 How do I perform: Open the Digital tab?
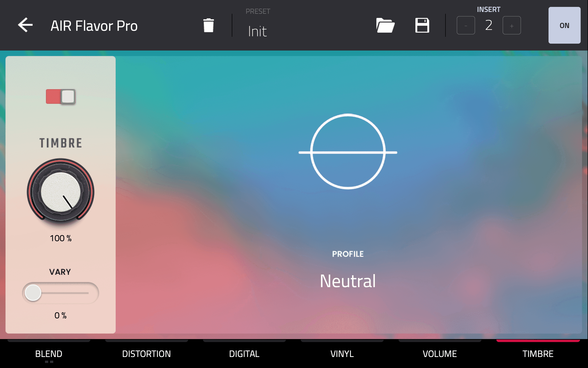(244, 353)
